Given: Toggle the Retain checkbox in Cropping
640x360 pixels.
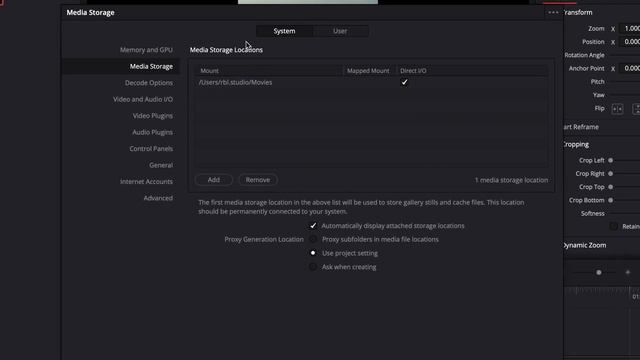Looking at the screenshot, I should point(613,226).
